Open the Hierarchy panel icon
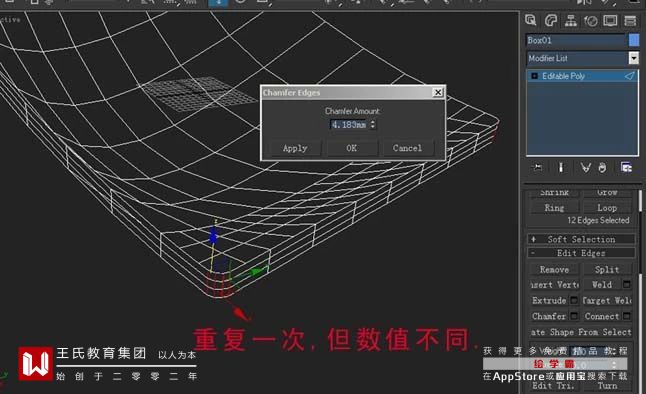Screen dimensions: 646x394 [571, 20]
